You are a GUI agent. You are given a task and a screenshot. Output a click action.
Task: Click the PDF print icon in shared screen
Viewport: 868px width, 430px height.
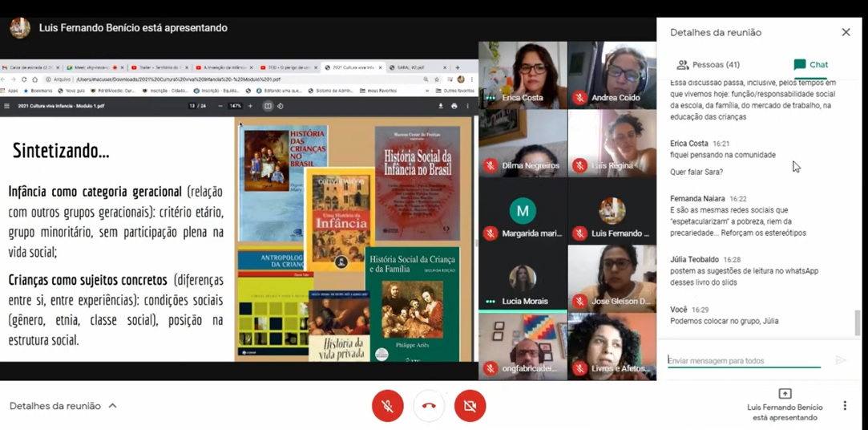coord(454,106)
